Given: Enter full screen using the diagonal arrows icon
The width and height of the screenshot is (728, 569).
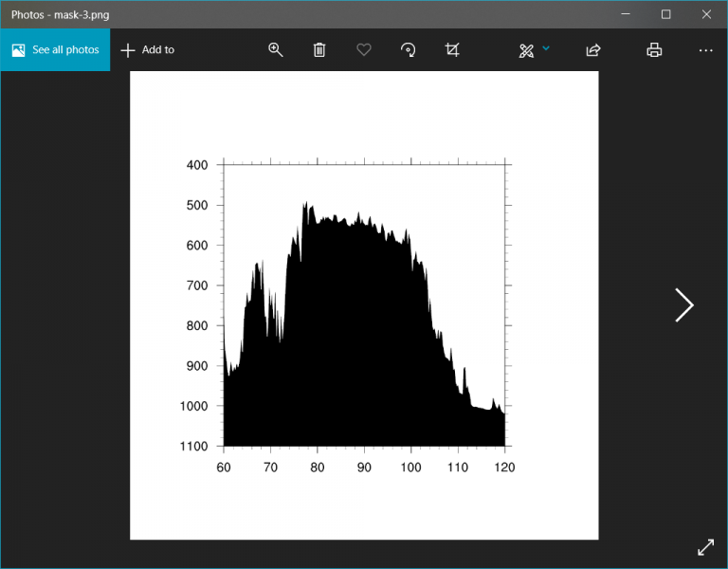Looking at the screenshot, I should [x=705, y=547].
